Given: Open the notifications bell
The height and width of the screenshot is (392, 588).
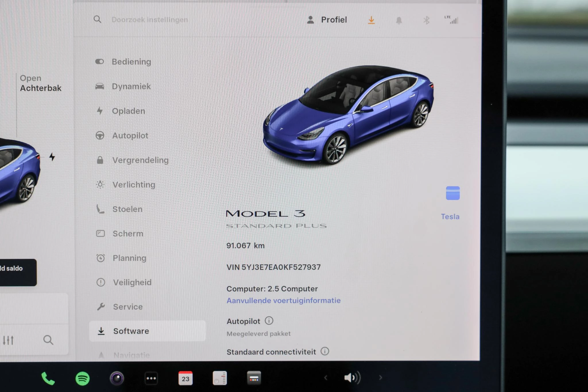Looking at the screenshot, I should [399, 20].
